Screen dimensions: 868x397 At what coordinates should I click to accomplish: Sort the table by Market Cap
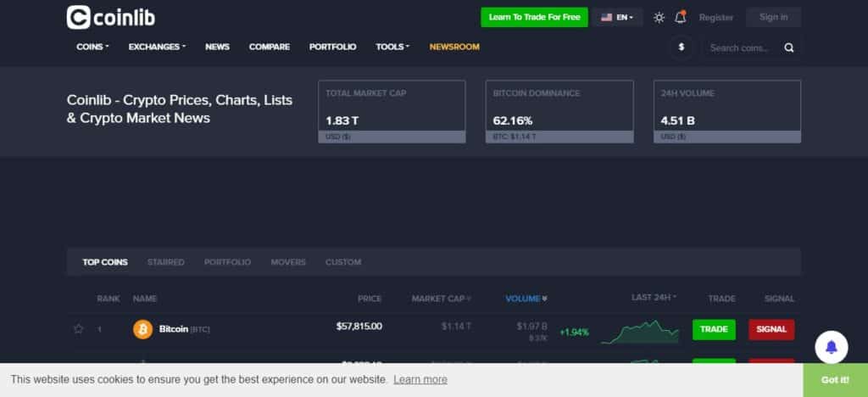(441, 299)
